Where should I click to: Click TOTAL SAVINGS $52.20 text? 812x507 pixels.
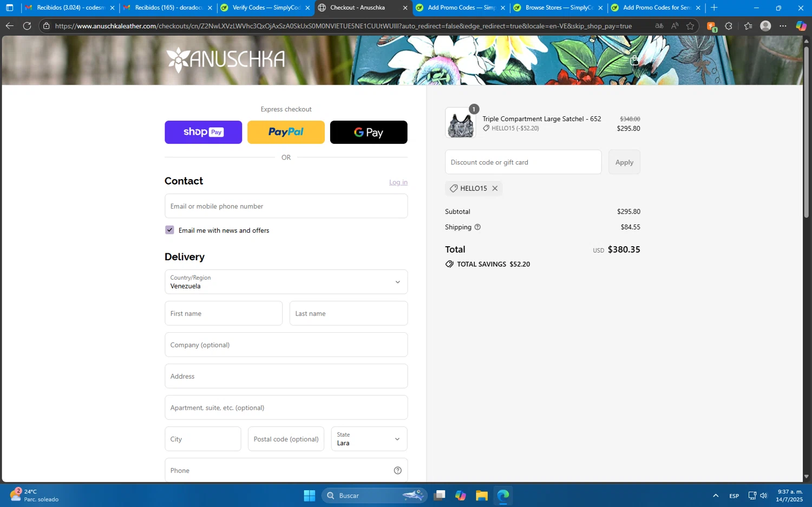[x=493, y=265]
